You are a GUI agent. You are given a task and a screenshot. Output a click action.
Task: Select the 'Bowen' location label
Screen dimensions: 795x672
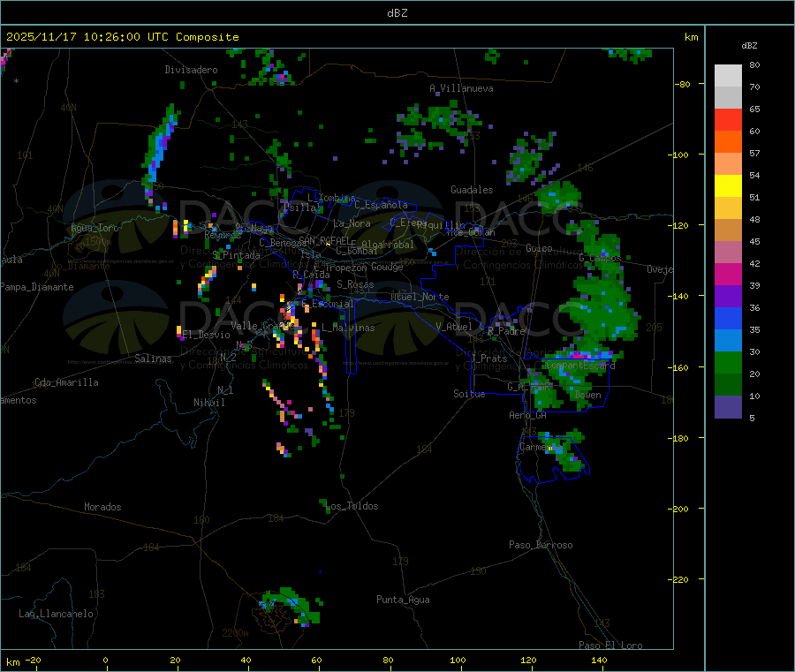point(588,395)
